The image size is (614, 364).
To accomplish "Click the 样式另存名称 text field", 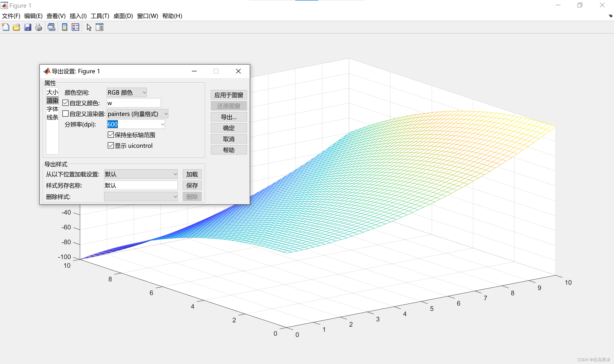I will pyautogui.click(x=141, y=185).
